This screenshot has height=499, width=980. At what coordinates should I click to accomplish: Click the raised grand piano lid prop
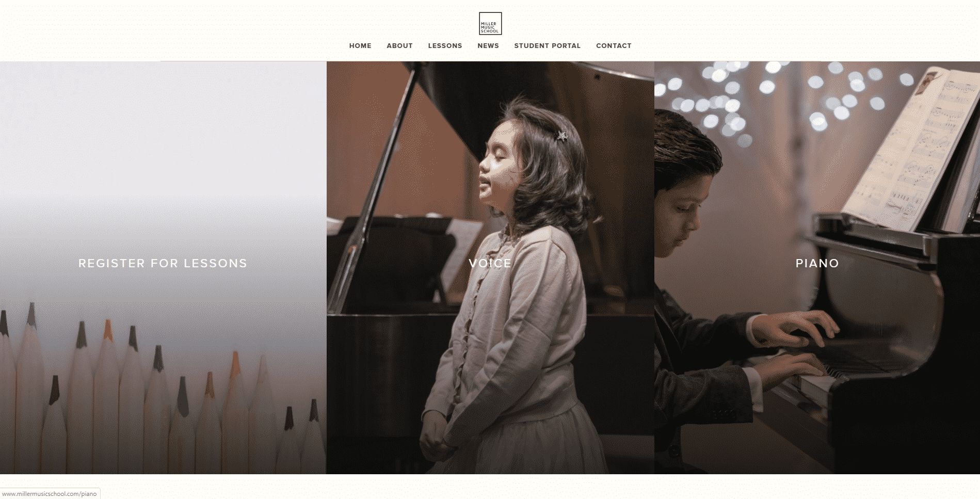(x=372, y=186)
